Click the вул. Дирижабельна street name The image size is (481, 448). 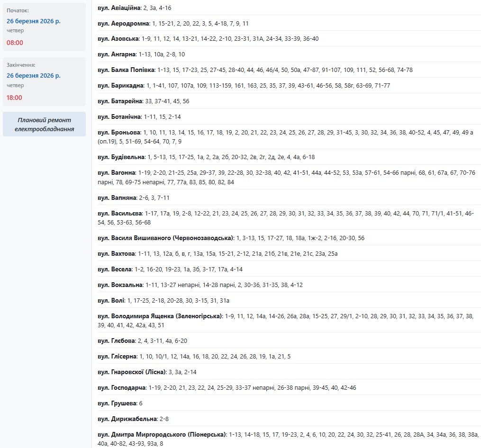coord(127,419)
